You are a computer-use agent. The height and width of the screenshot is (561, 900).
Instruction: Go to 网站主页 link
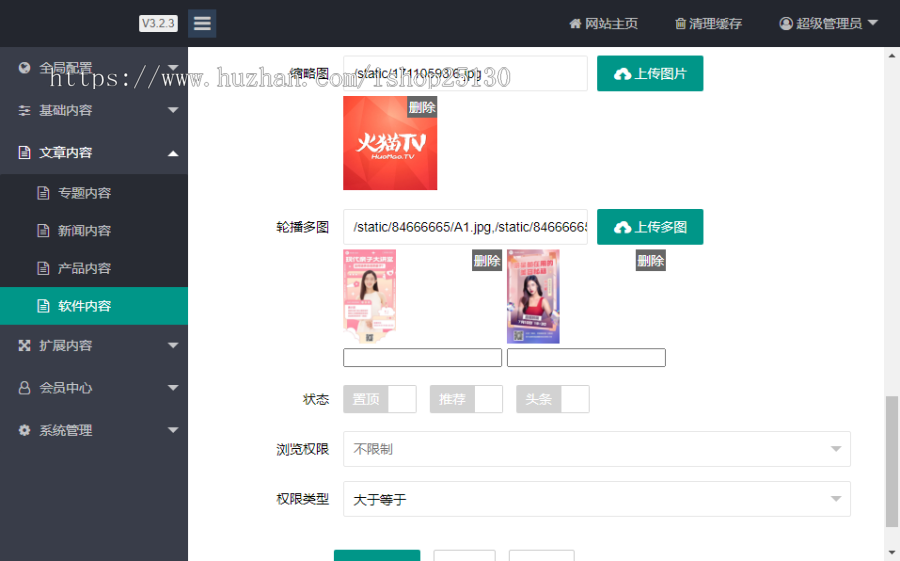(x=603, y=24)
